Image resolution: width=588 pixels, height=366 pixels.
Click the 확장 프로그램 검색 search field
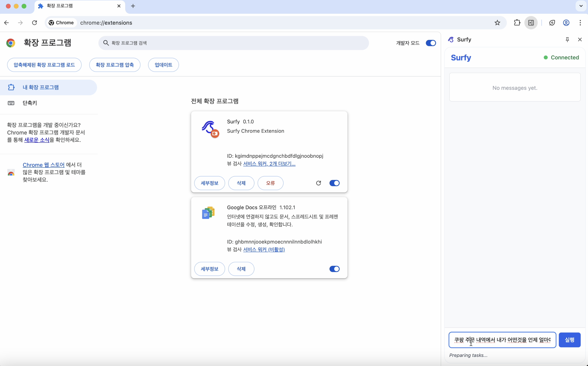point(233,43)
